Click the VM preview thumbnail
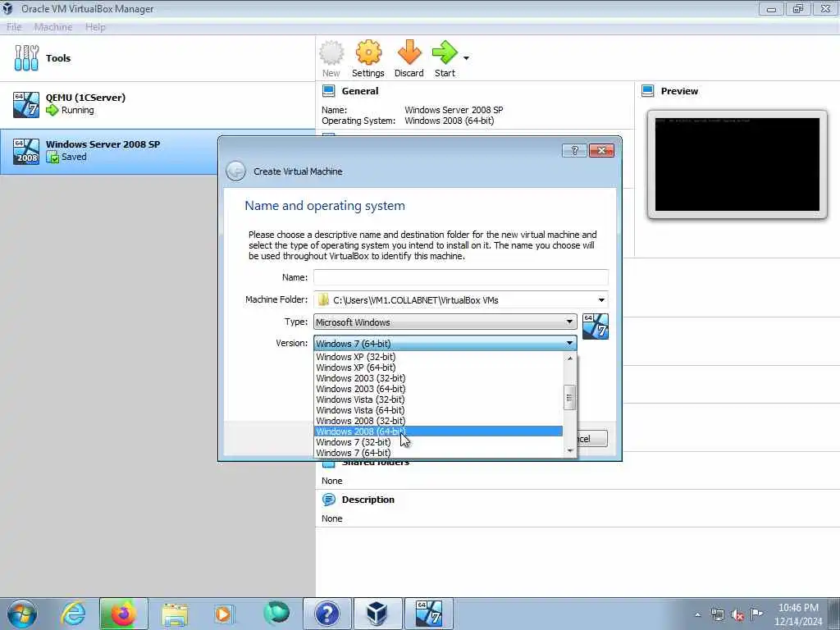This screenshot has height=630, width=840. pos(737,164)
